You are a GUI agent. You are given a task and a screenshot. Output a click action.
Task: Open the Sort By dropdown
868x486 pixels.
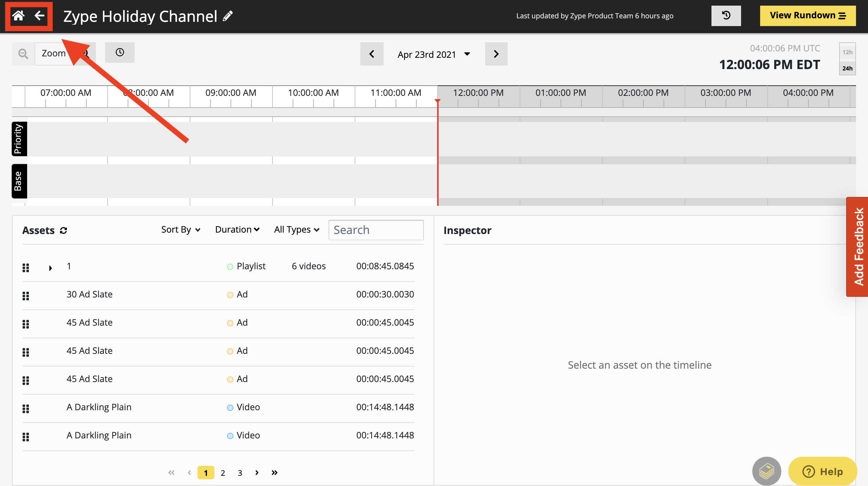[181, 230]
